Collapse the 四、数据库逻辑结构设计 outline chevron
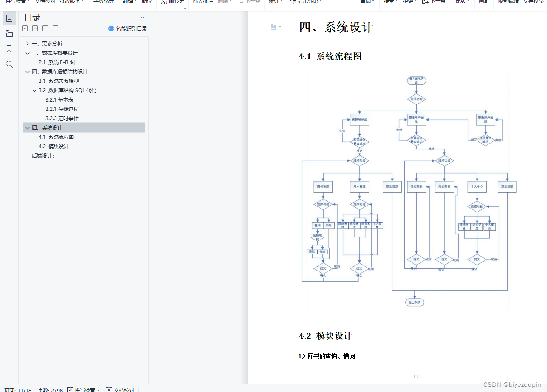This screenshot has height=392, width=547. coord(28,71)
